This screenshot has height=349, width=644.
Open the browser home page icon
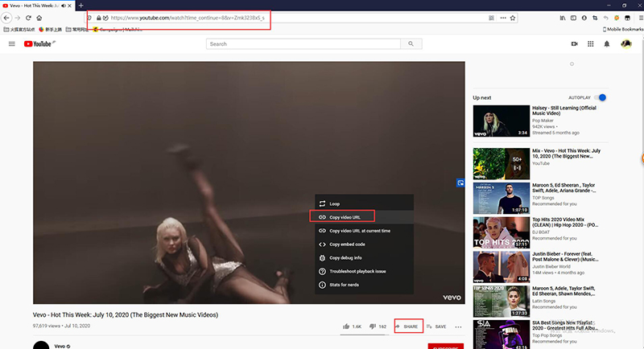coord(39,18)
